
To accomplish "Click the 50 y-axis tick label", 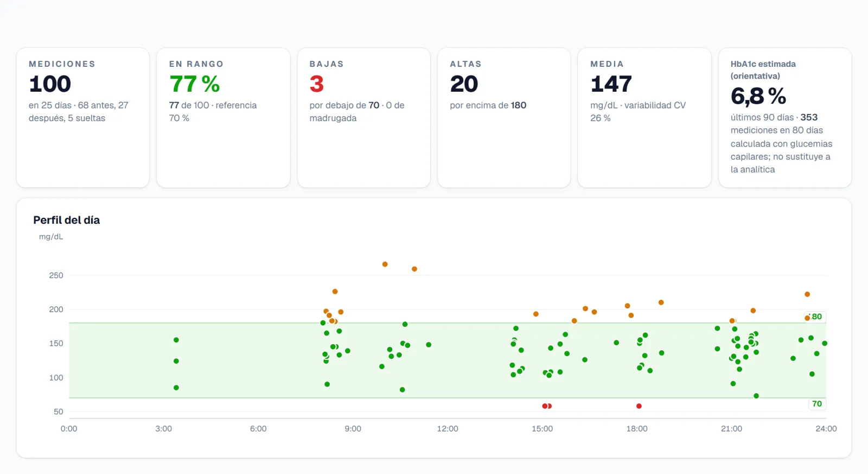I will click(59, 412).
